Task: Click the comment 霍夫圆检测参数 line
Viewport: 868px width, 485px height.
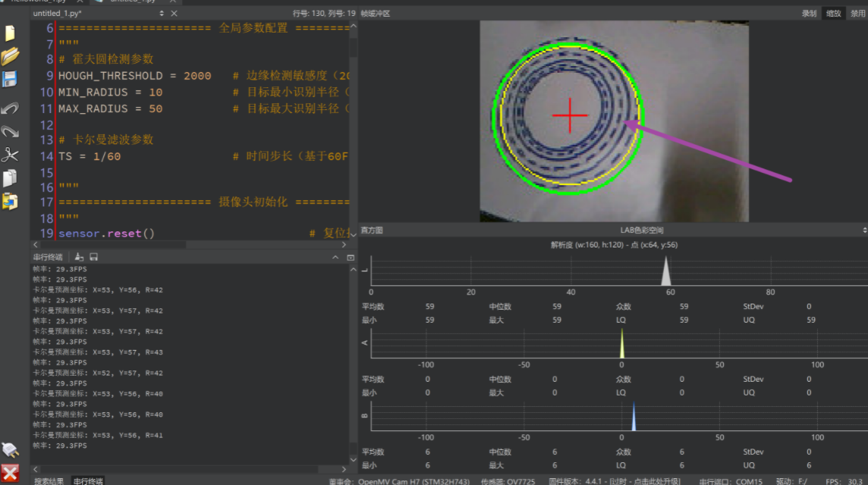Action: point(105,59)
